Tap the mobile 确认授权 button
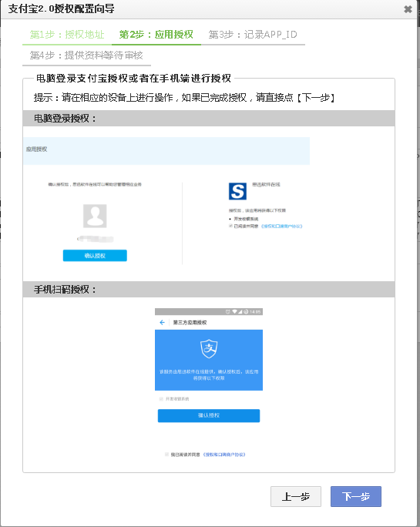 point(209,415)
